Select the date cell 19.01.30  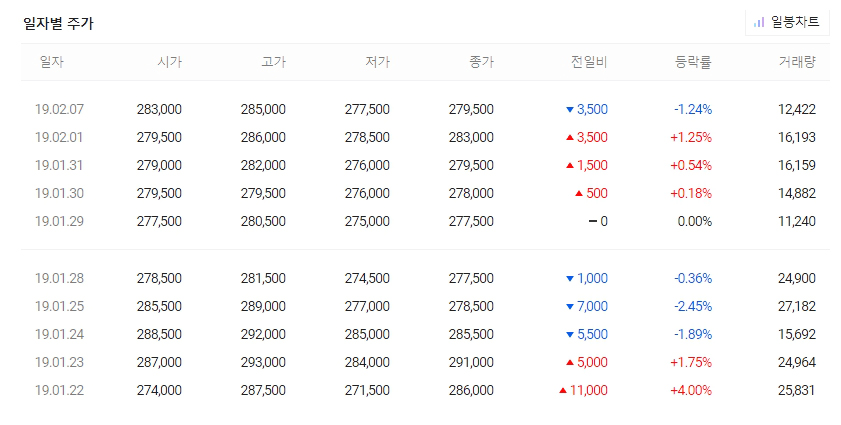60,193
